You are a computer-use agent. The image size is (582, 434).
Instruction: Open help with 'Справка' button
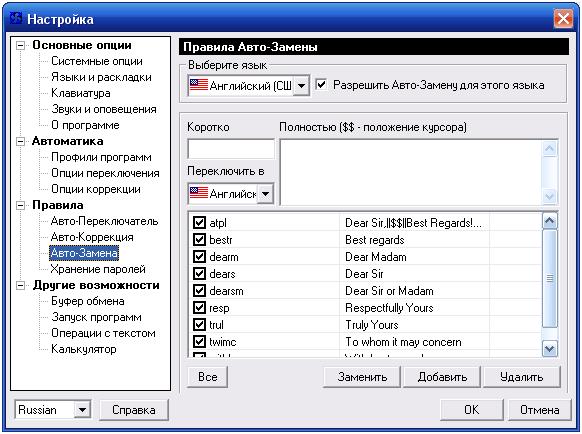pyautogui.click(x=134, y=410)
